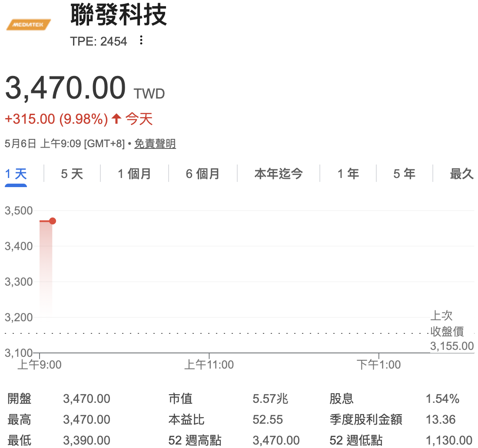
Task: Click the 市值 value 5.57兆
Action: (270, 399)
